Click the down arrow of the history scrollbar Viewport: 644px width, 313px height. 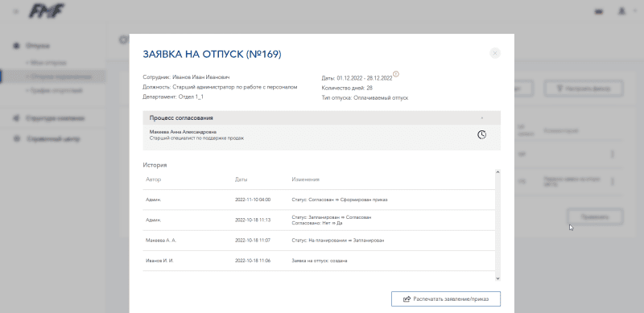pyautogui.click(x=497, y=278)
